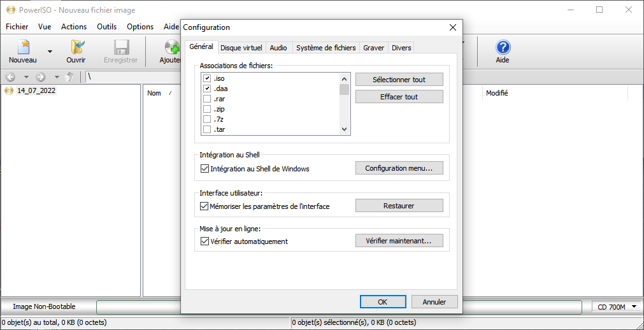
Task: Maximize the PowerISO window
Action: [599, 10]
